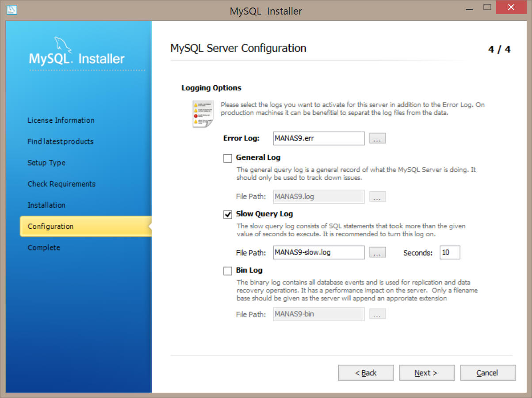Click the MANAS9-slow.log file path field
Viewport: 532px width, 398px height.
[319, 253]
